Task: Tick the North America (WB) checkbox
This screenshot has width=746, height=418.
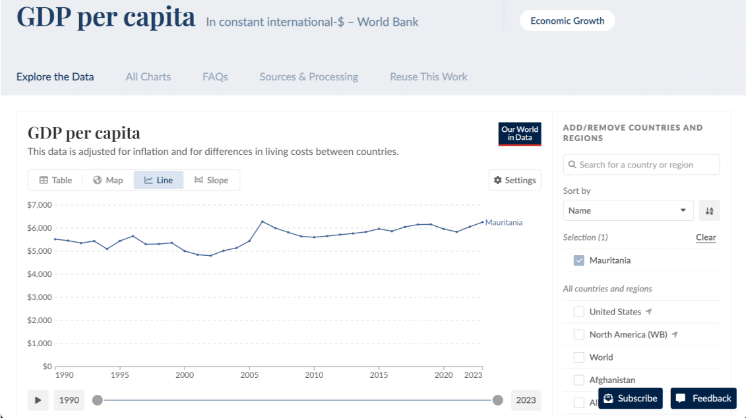Action: tap(579, 334)
